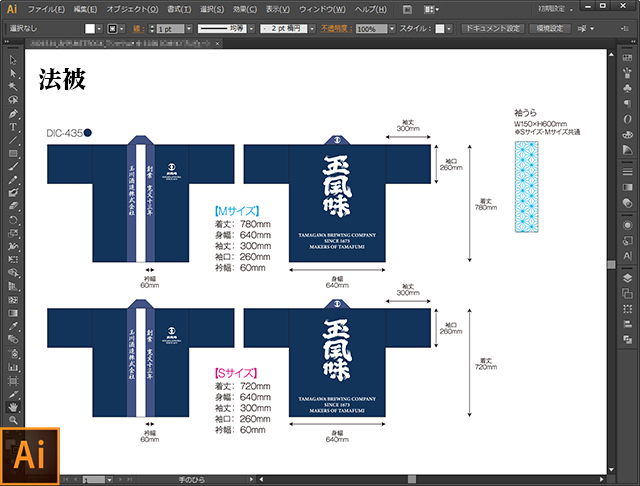The height and width of the screenshot is (486, 640).
Task: Open the オブジェクト(O) menu
Action: tap(133, 9)
